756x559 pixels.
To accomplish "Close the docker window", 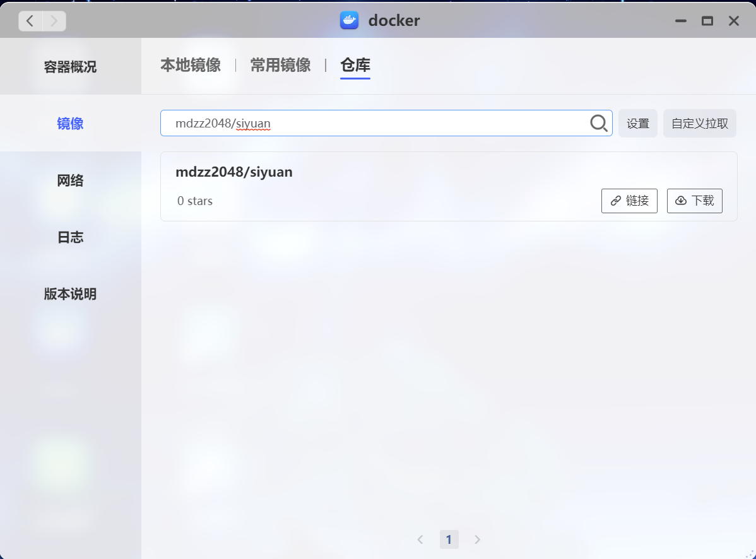I will [734, 21].
